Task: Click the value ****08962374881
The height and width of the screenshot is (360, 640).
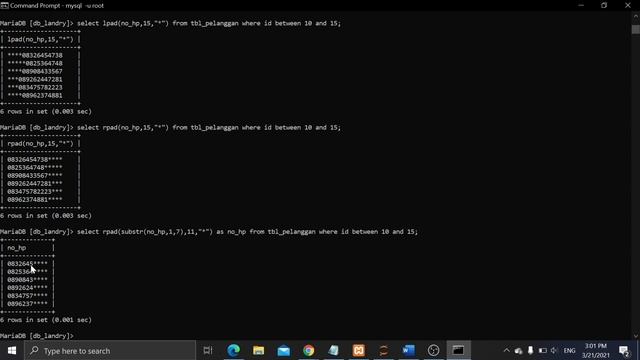Action: click(35, 95)
